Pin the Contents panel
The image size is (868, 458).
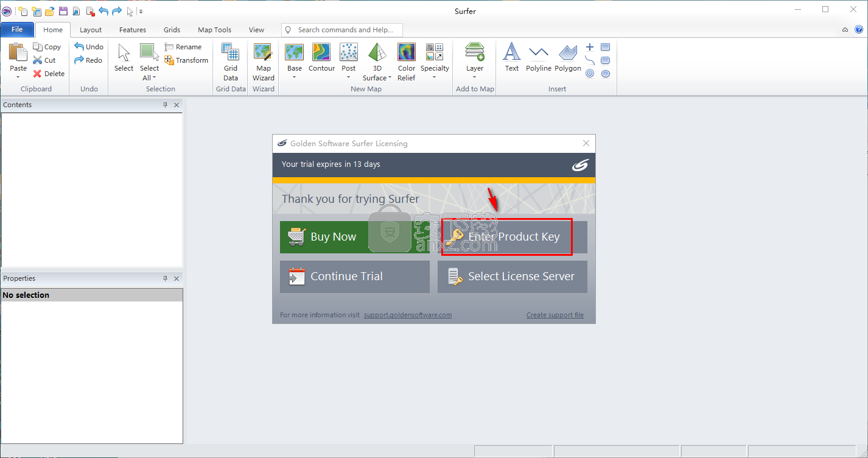point(165,105)
